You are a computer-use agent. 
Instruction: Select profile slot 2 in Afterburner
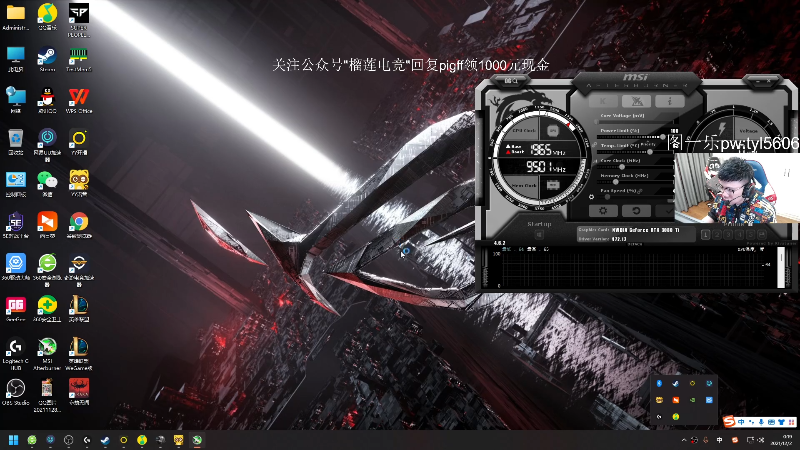[717, 235]
